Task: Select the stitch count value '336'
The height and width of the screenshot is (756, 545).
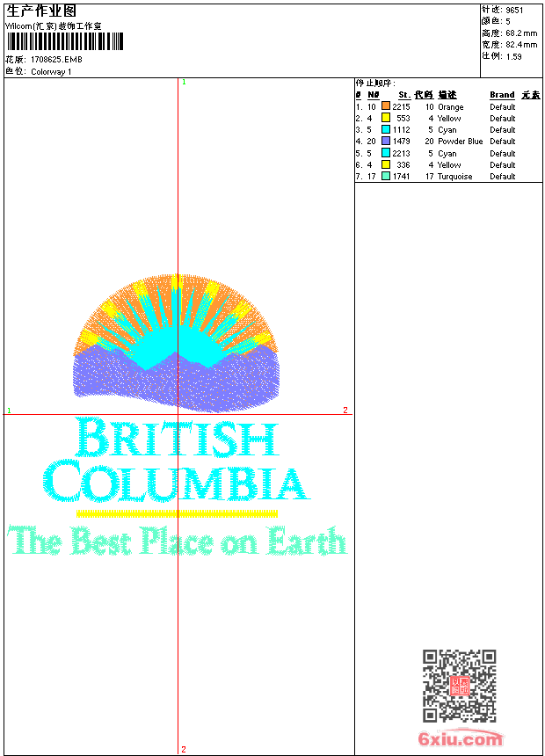Action: click(403, 165)
